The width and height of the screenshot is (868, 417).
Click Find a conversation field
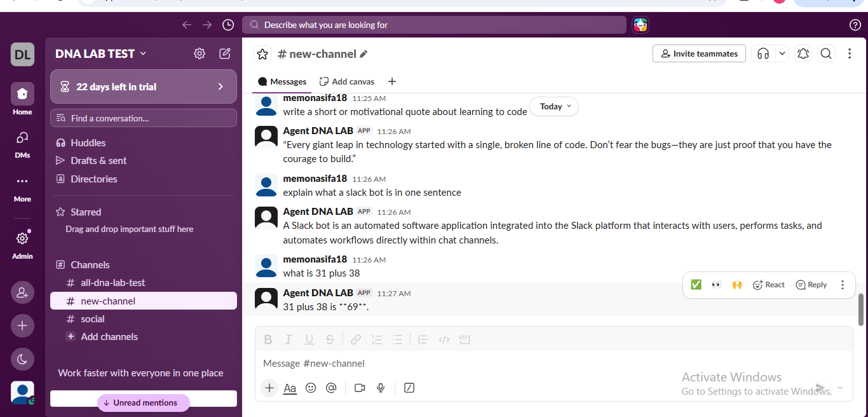[x=144, y=118]
